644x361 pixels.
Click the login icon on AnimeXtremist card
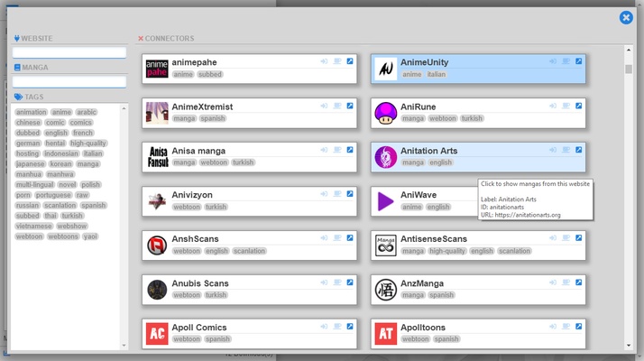point(324,106)
